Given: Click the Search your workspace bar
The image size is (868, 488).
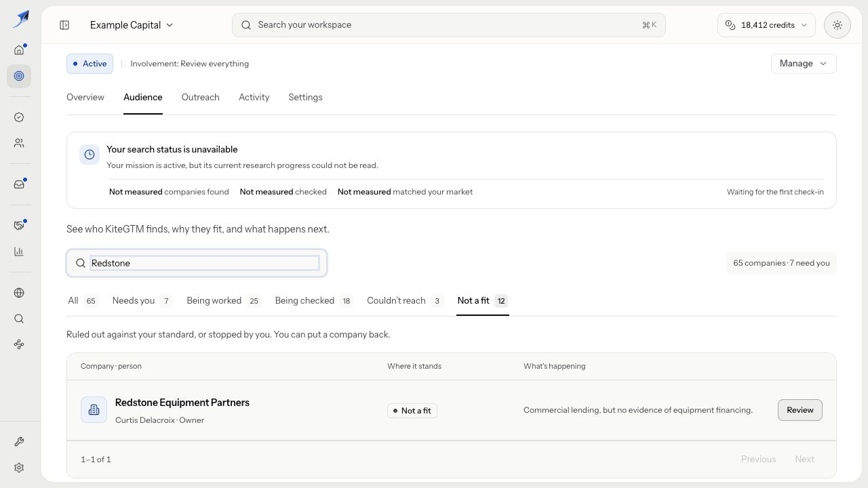Looking at the screenshot, I should [x=448, y=25].
